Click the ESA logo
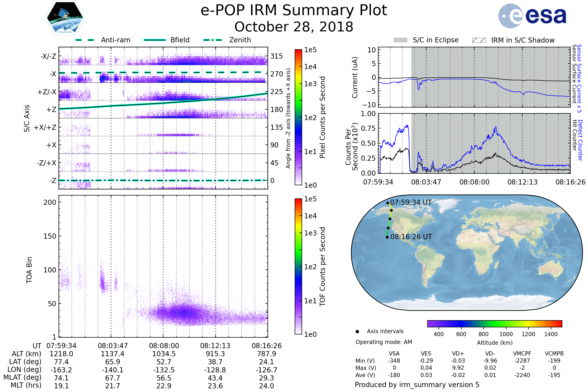The image size is (588, 392). coord(532,15)
